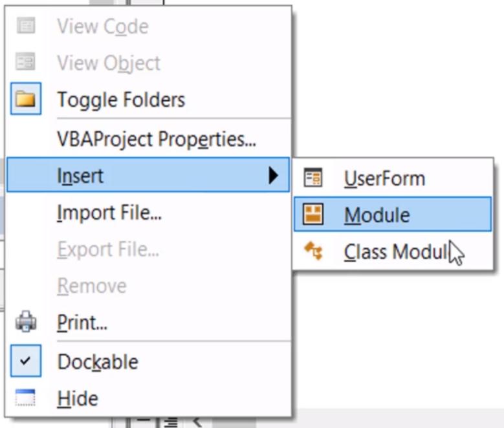Expand the Insert submenu arrow

coord(273,175)
